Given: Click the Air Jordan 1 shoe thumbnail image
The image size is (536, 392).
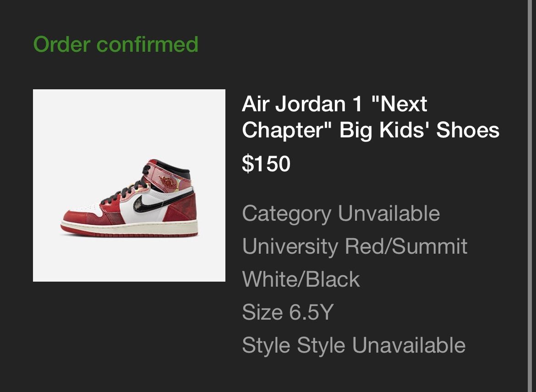Looking at the screenshot, I should pos(129,185).
